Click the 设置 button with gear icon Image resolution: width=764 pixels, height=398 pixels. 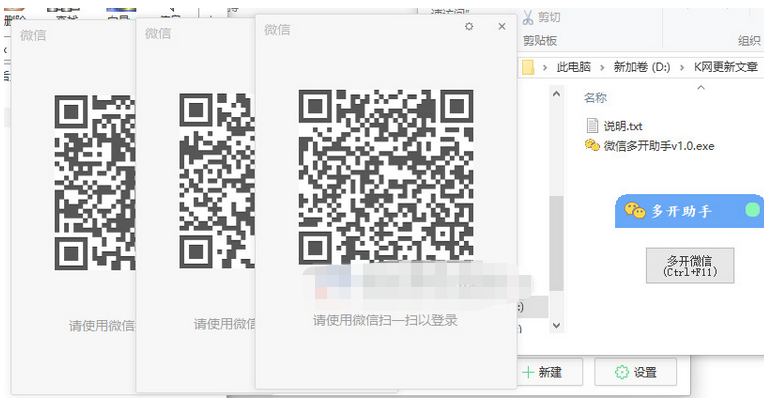pyautogui.click(x=635, y=373)
